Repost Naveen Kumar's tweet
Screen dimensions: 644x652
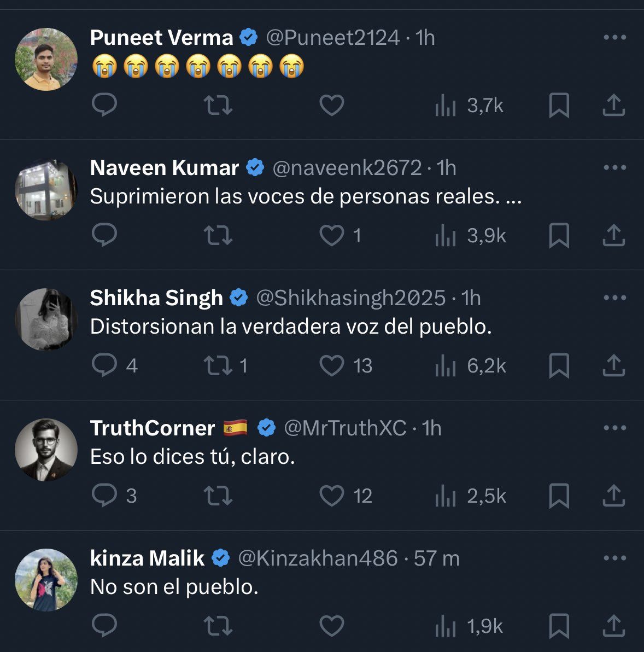pyautogui.click(x=218, y=235)
